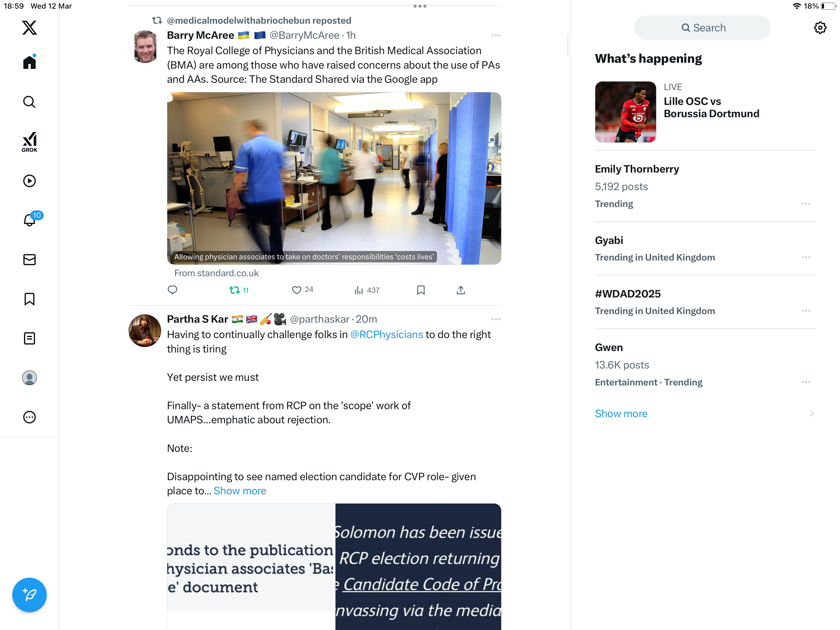Screen dimensions: 840x630
Task: Undo repost on Barry McAree's post
Action: [x=239, y=290]
